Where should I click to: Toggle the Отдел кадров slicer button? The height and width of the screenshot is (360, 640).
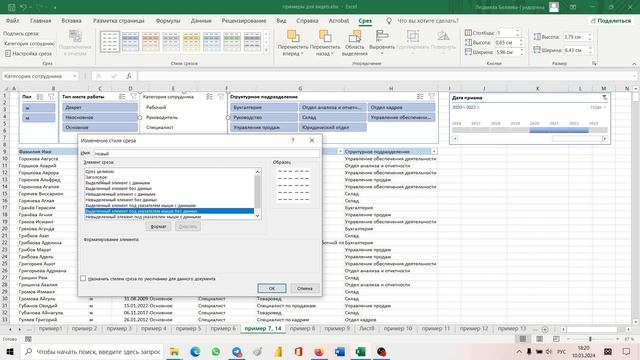pos(401,107)
